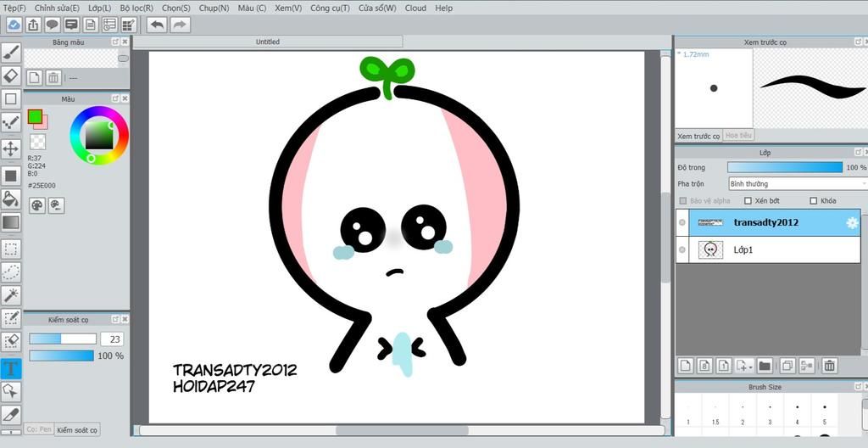868x448 pixels.
Task: Switch to the Kiểm soát cọ tab
Action: click(77, 429)
